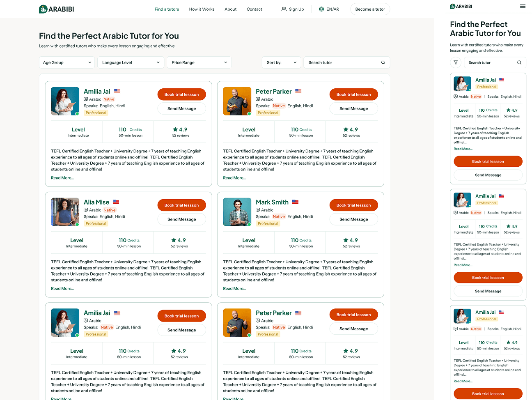
Task: Open the Sort by dropdown
Action: (282, 62)
